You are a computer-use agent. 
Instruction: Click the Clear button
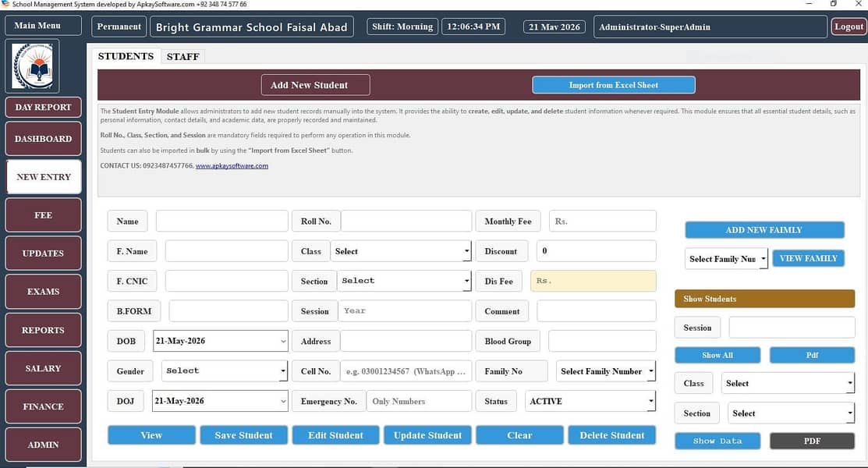coord(519,435)
